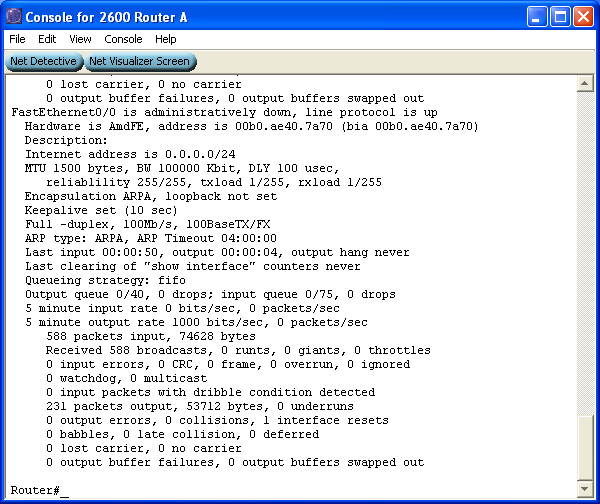Maximize the console window
This screenshot has width=600, height=504.
coord(560,17)
